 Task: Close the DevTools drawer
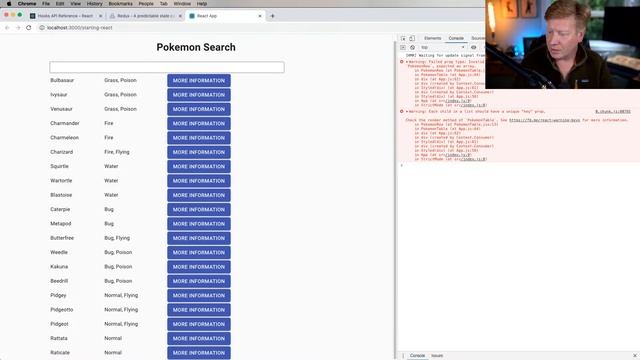click(x=635, y=356)
